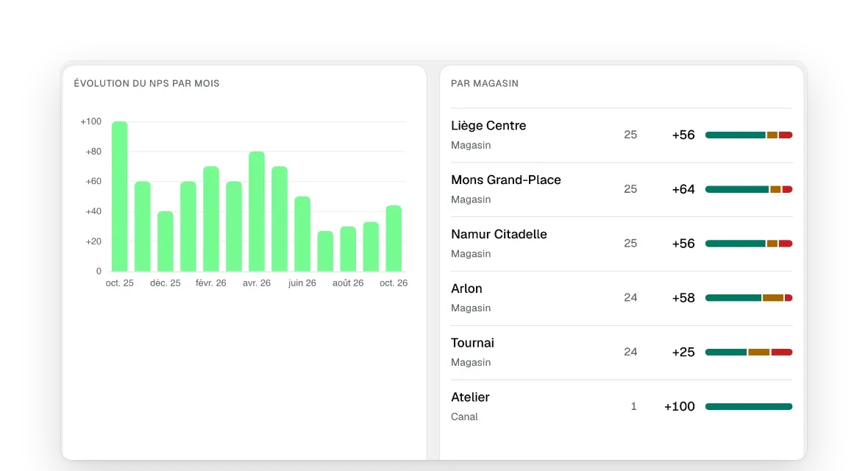This screenshot has height=471, width=868.
Task: Click the +100 score in the Atelier row
Action: coord(679,407)
